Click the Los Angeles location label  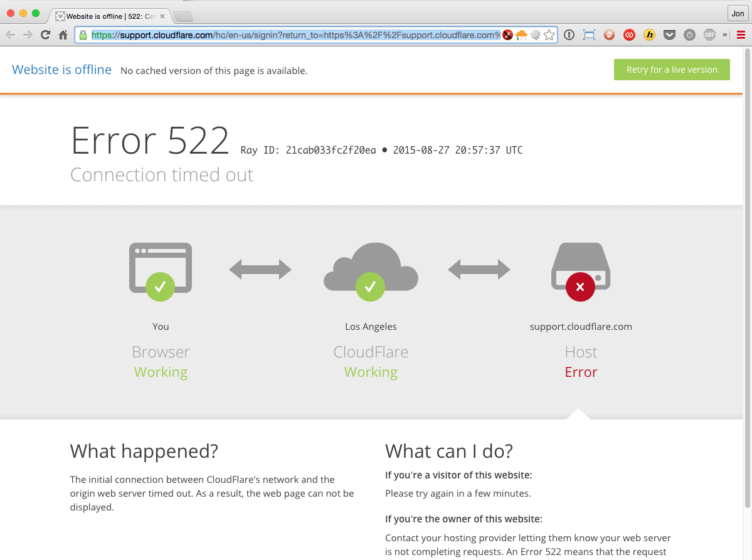tap(371, 327)
